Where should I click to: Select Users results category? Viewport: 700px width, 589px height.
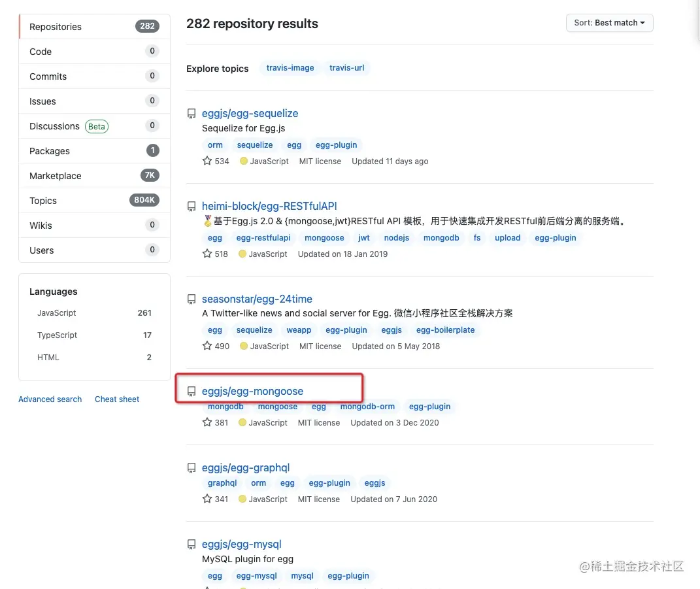(x=95, y=250)
